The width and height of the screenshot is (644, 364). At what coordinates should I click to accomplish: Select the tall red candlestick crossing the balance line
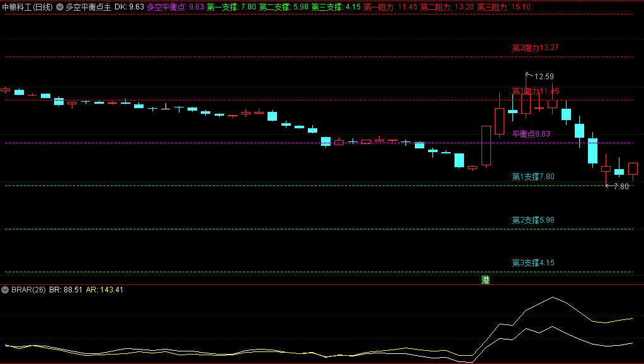[x=486, y=146]
